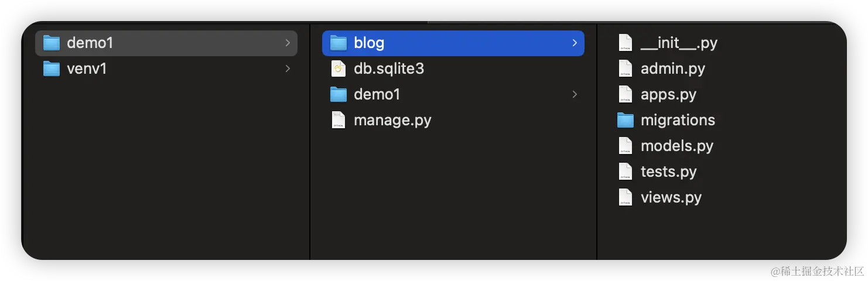
Task: Click the __init__.py file icon
Action: tap(626, 43)
